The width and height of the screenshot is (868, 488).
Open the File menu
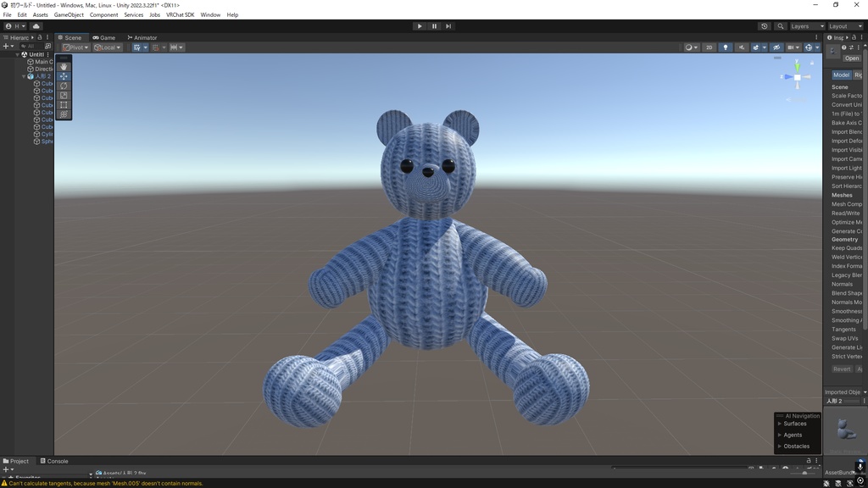click(x=7, y=15)
